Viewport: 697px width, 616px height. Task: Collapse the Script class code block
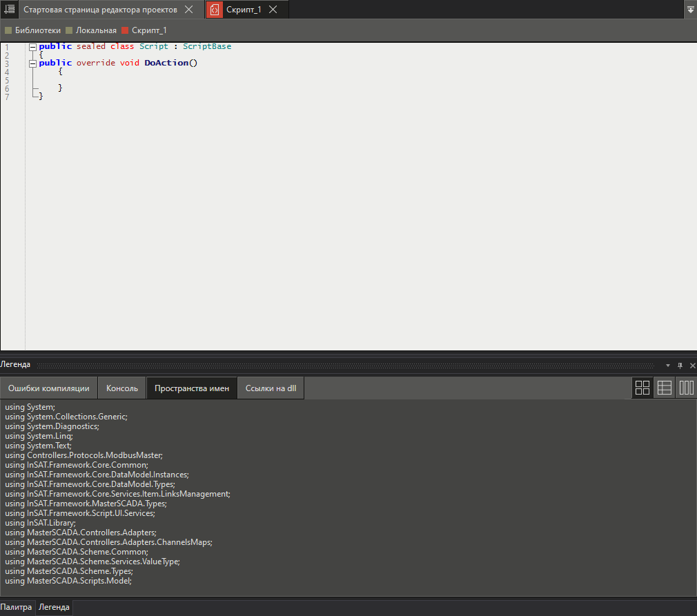tap(32, 46)
